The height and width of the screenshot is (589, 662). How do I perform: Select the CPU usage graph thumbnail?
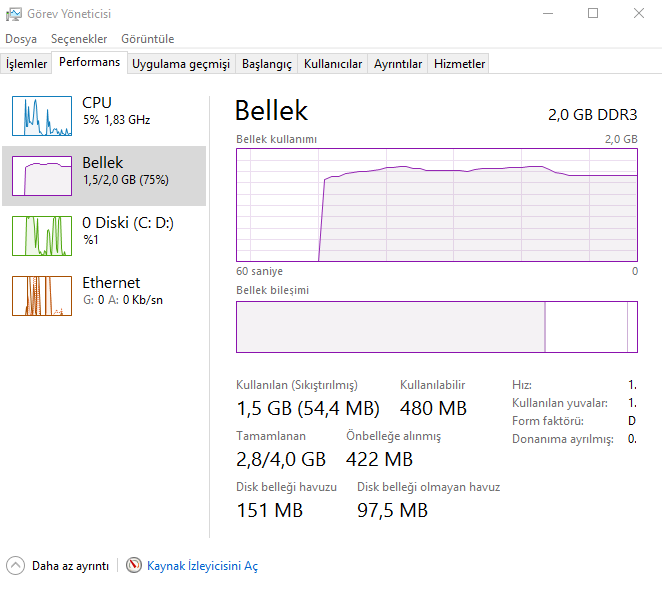[x=42, y=116]
